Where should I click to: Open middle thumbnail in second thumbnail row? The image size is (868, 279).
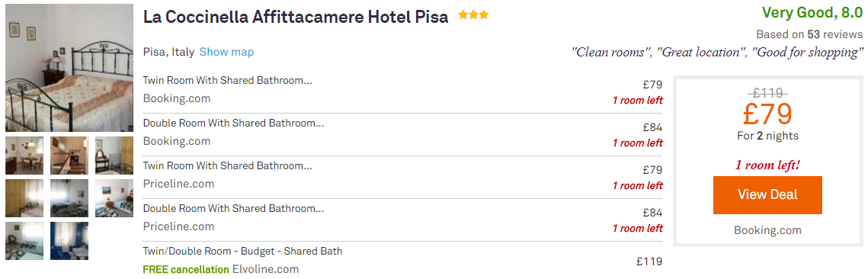coord(69,198)
